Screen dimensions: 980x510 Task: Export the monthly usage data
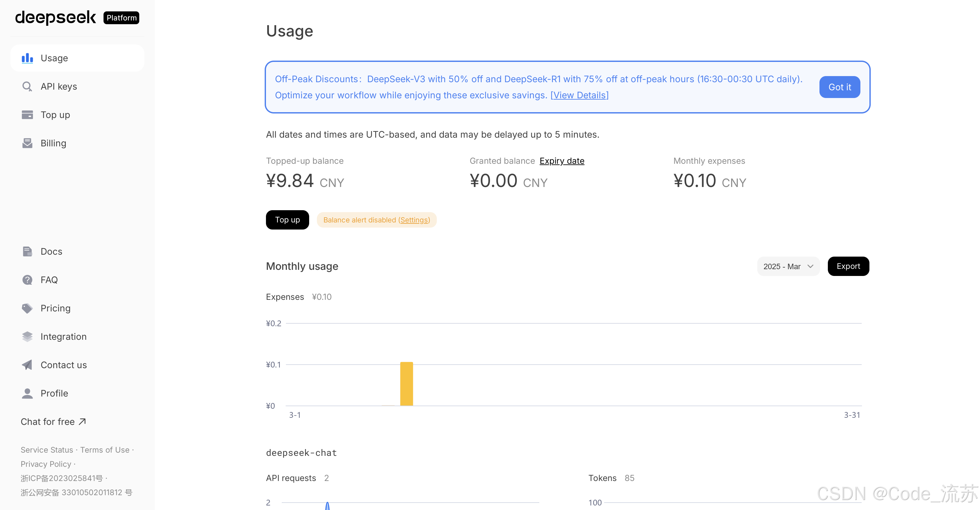[848, 267]
